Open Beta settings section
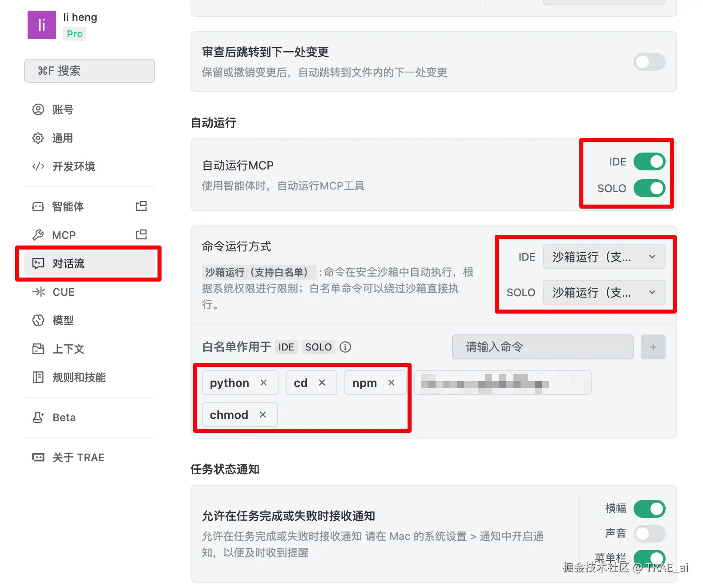703x588 pixels. (x=89, y=417)
